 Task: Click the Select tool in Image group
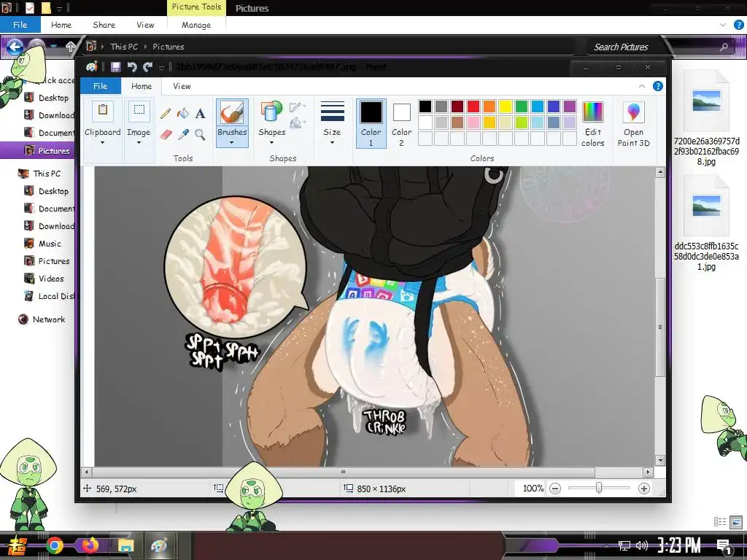point(139,111)
